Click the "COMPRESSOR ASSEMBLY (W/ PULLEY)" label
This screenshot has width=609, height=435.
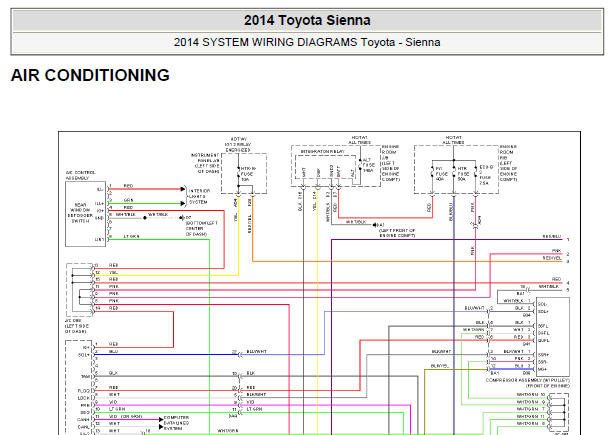(x=528, y=380)
